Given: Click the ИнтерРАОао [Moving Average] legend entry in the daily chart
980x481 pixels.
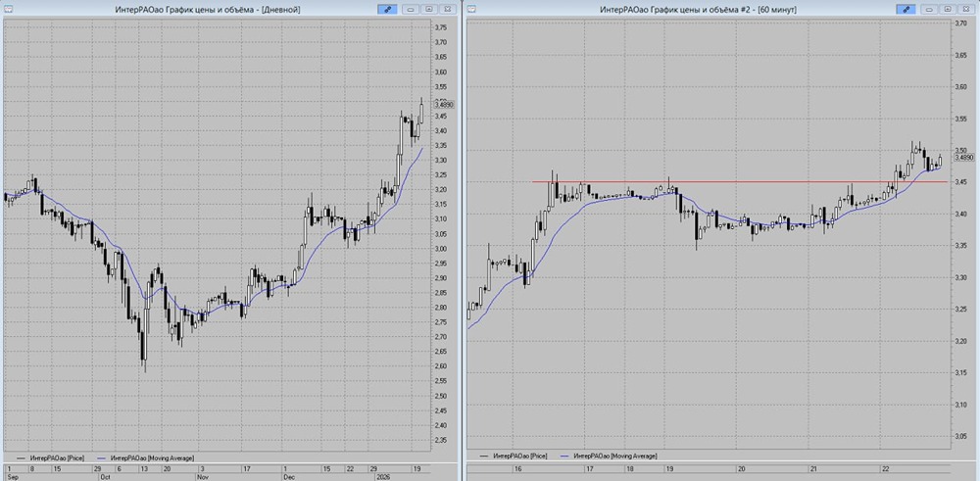Looking at the screenshot, I should (146, 457).
